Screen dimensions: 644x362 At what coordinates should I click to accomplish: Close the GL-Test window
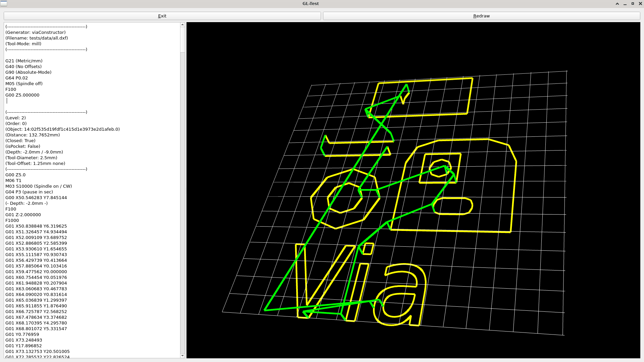[x=640, y=4]
